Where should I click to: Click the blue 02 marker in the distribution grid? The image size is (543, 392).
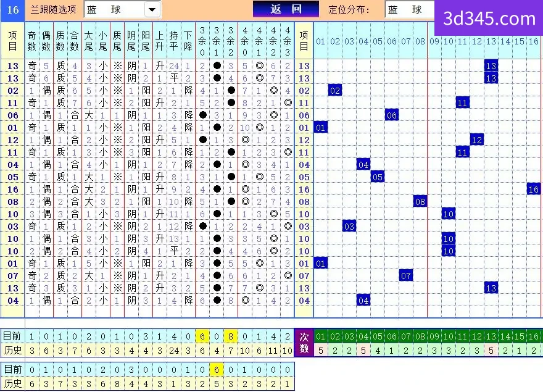coord(335,91)
